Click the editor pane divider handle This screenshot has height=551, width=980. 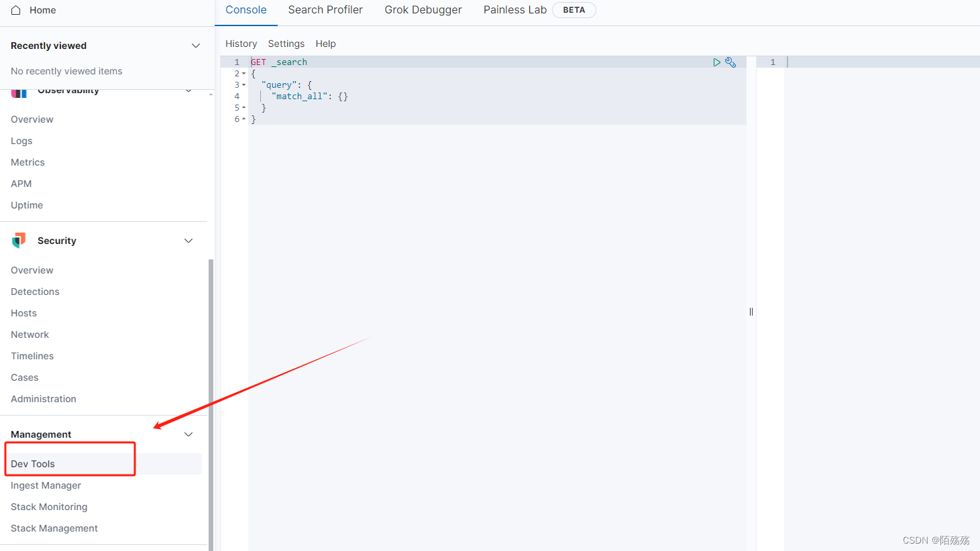coord(751,312)
